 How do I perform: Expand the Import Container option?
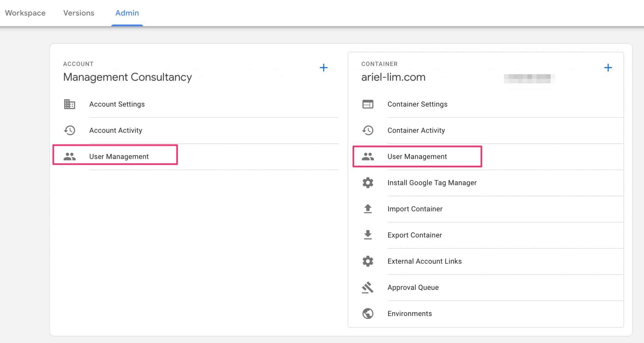[x=415, y=209]
